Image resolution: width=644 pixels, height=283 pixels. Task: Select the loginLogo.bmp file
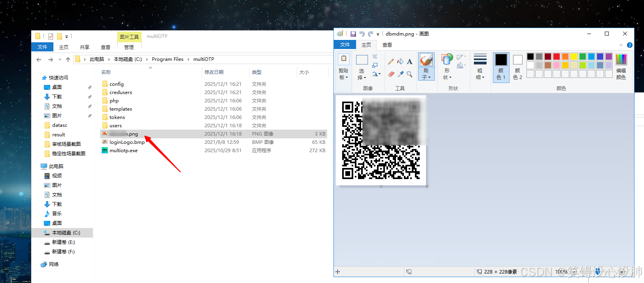tap(214, 142)
